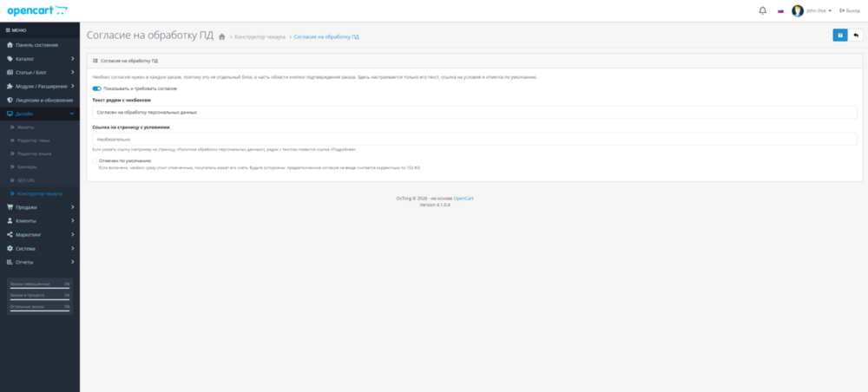Focus the Ссылка на страницу с условиями field
Image resolution: width=868 pixels, height=392 pixels.
click(475, 139)
